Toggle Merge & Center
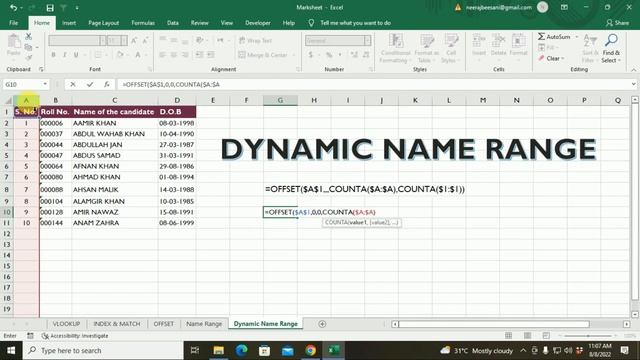The width and height of the screenshot is (640, 360). 263,55
